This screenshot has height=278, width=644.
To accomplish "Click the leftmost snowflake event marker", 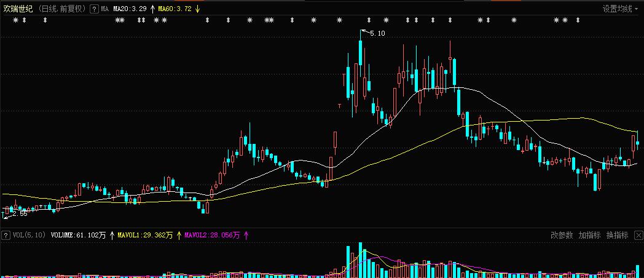I will (15, 20).
